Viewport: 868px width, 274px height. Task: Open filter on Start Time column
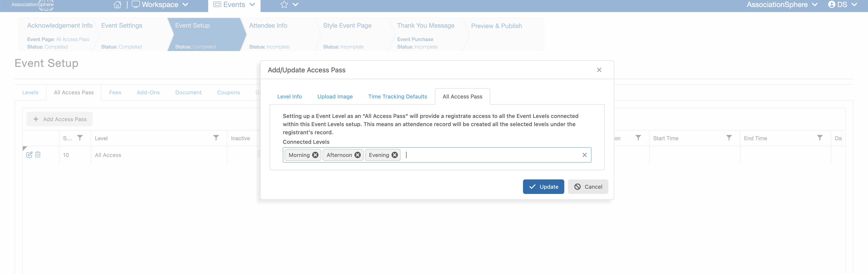pos(729,138)
